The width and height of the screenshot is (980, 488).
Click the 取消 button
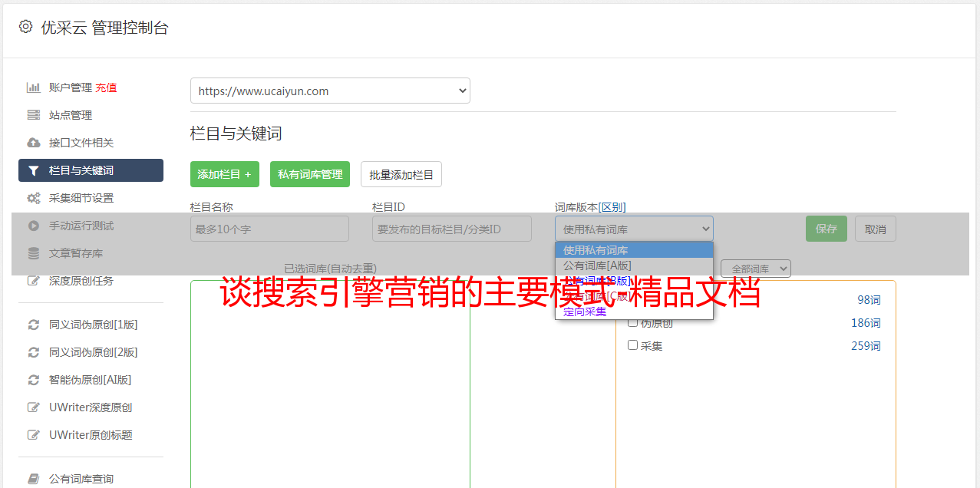click(876, 229)
